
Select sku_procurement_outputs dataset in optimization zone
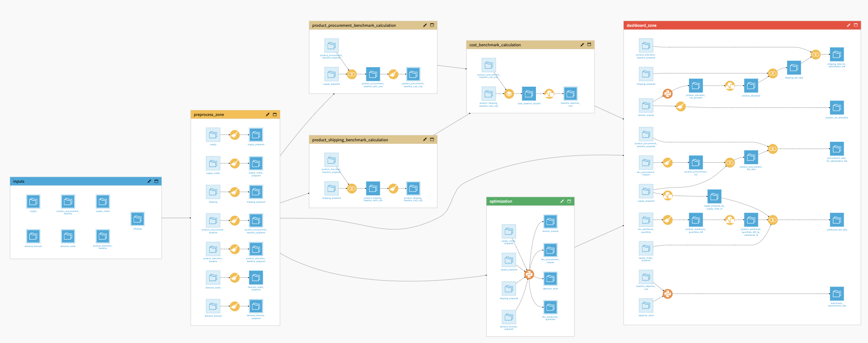point(551,250)
